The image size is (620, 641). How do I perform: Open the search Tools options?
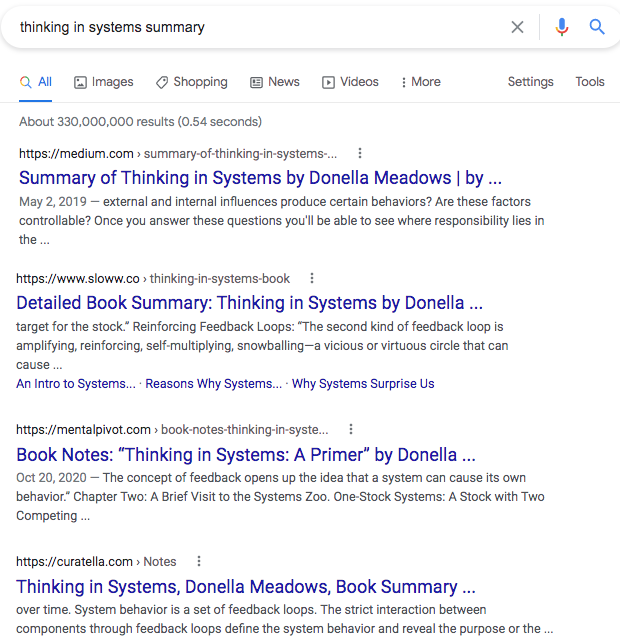pos(590,82)
